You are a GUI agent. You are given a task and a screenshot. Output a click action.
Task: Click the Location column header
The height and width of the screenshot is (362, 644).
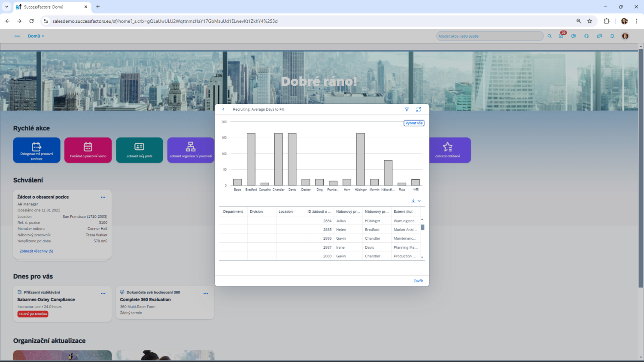(x=286, y=211)
